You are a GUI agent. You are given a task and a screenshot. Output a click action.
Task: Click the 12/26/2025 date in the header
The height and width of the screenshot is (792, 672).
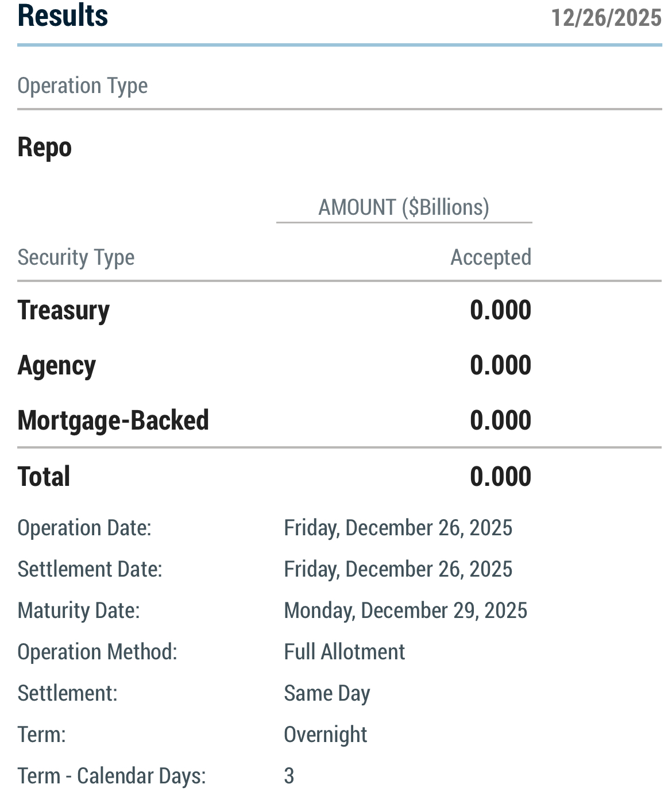[606, 18]
